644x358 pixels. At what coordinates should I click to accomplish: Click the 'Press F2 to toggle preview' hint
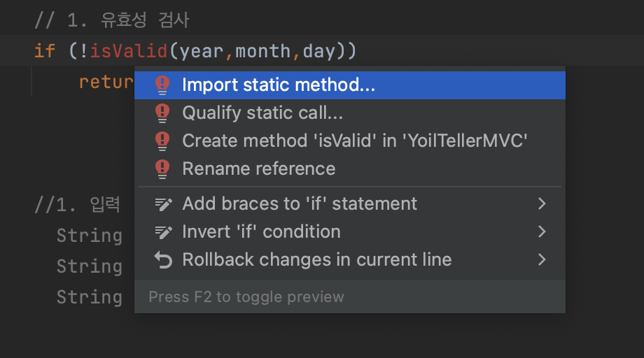[246, 297]
